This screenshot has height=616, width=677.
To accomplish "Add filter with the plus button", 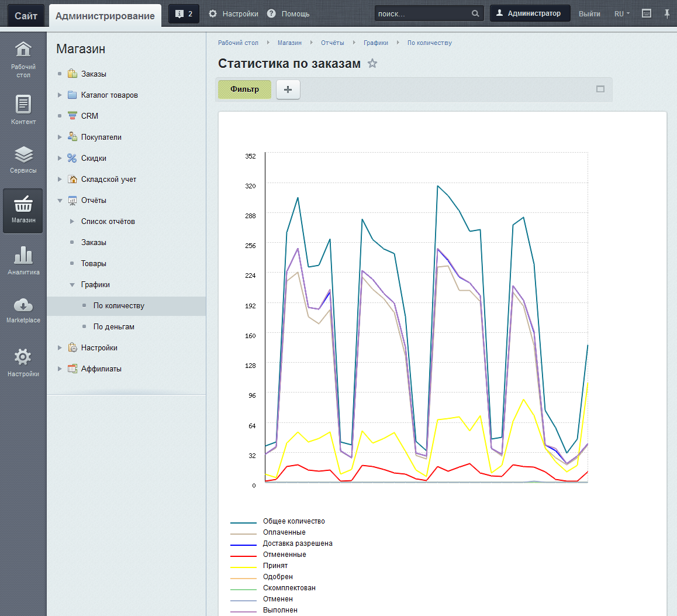I will pyautogui.click(x=288, y=90).
